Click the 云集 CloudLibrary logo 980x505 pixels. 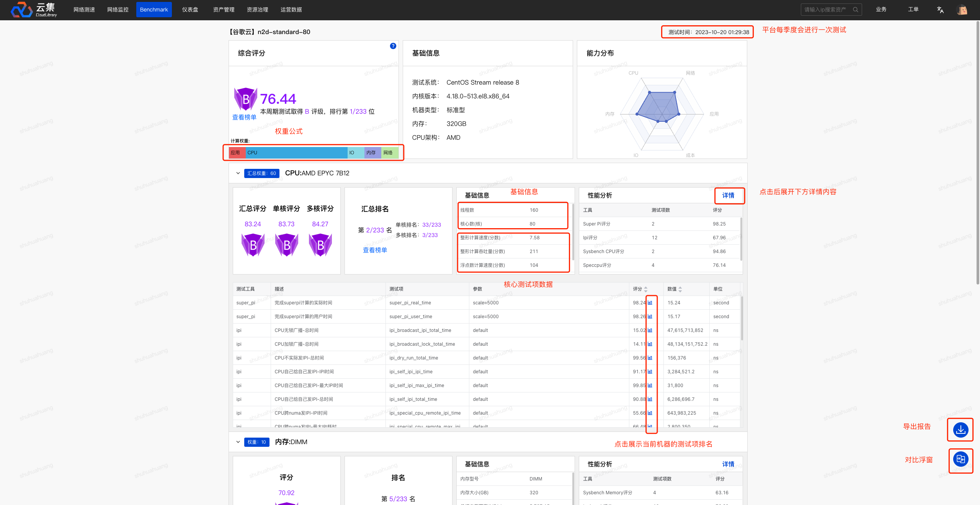pos(34,10)
